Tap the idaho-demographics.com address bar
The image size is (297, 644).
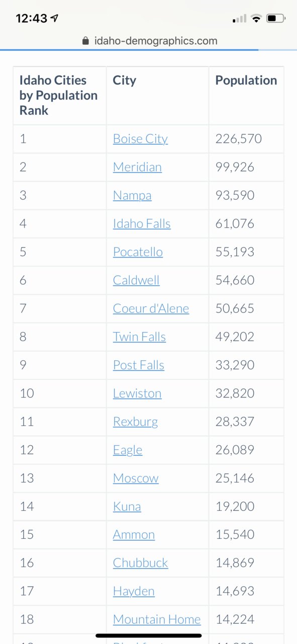pos(150,41)
